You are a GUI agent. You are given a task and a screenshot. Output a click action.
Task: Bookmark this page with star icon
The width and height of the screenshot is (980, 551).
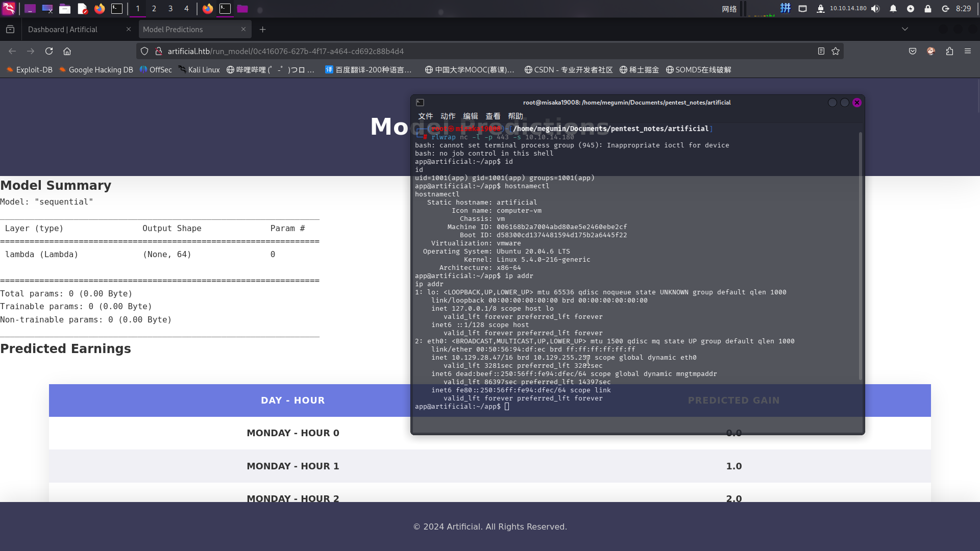(x=836, y=51)
